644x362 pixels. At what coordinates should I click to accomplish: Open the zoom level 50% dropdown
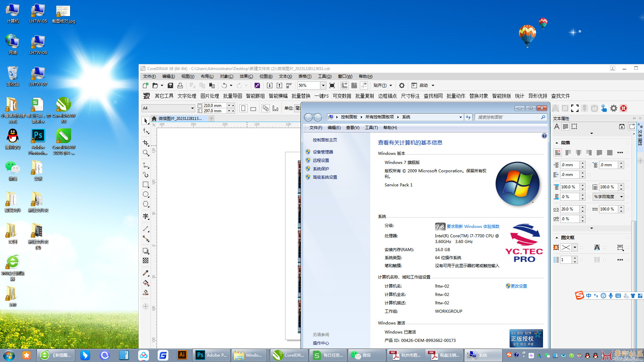coord(323,85)
